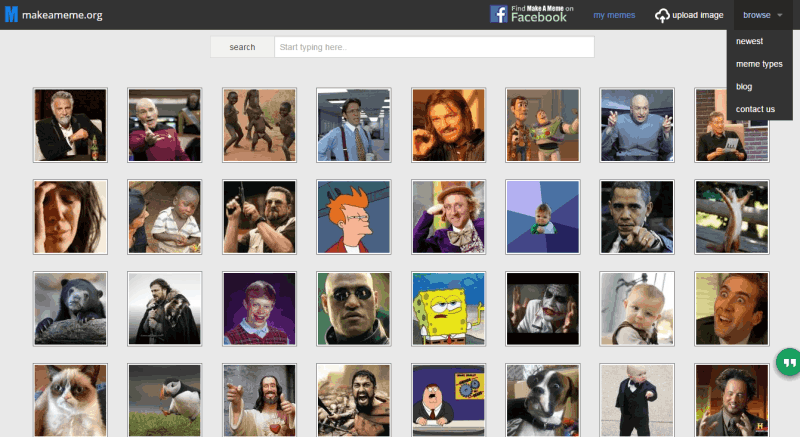The image size is (800, 437).
Task: Choose the First World Problems crying woman thumbnail
Action: [70, 217]
